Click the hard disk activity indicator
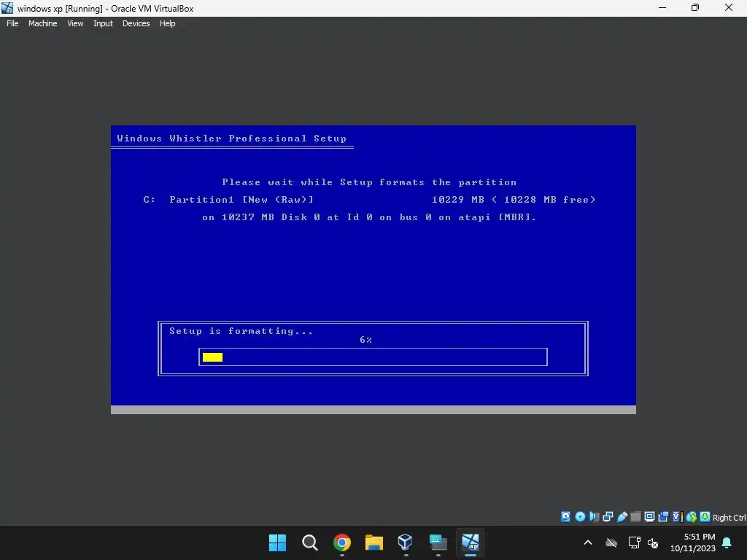 coord(565,517)
